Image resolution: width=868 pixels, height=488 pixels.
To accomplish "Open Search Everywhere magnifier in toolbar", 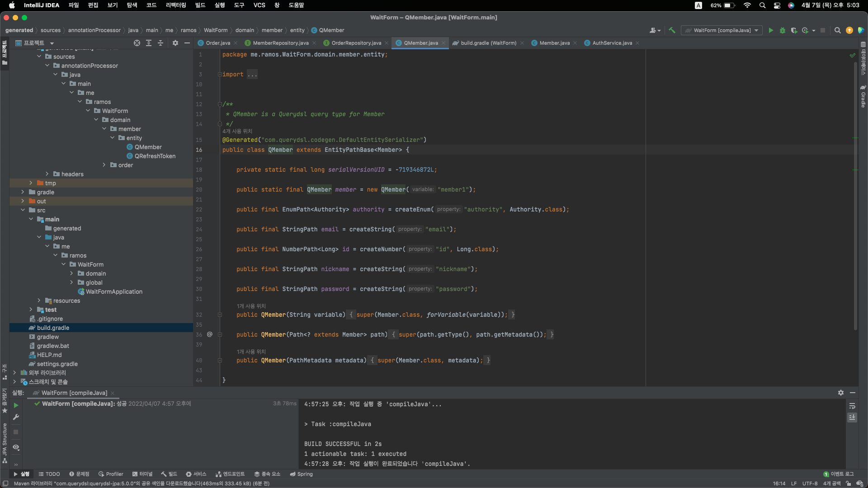I will [837, 30].
